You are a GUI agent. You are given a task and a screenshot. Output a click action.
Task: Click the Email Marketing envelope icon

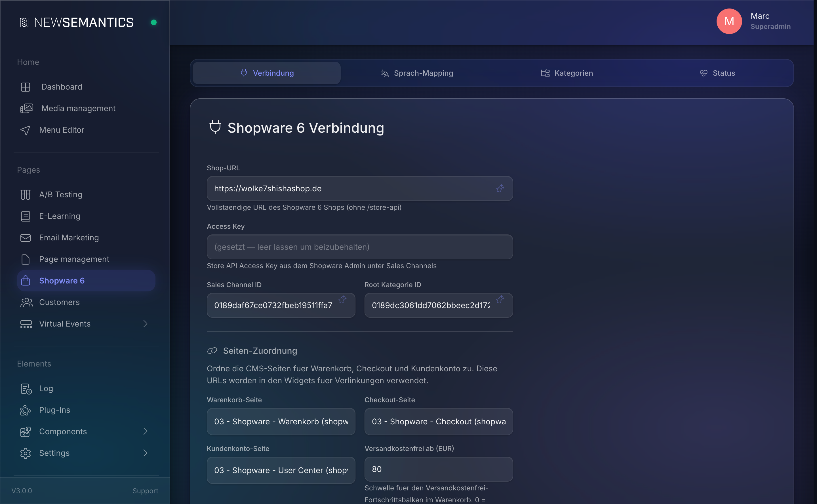(25, 238)
